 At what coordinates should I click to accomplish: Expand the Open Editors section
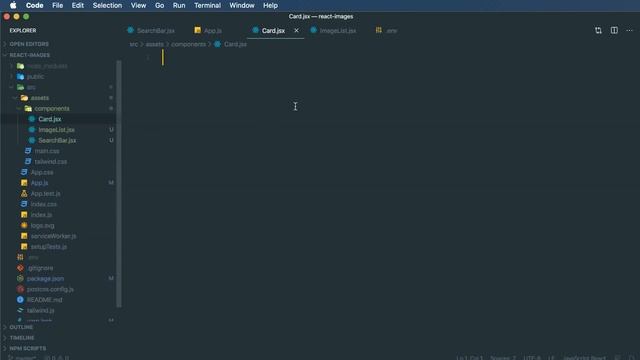29,44
